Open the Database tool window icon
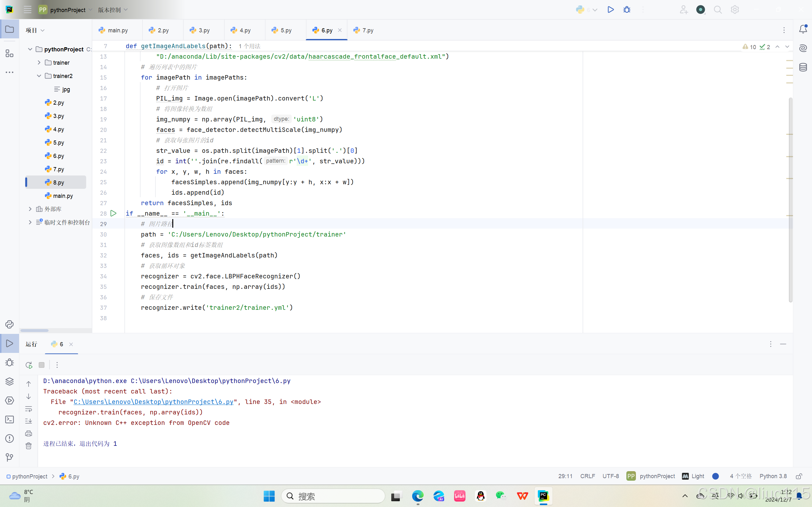This screenshot has height=507, width=812. [x=803, y=68]
